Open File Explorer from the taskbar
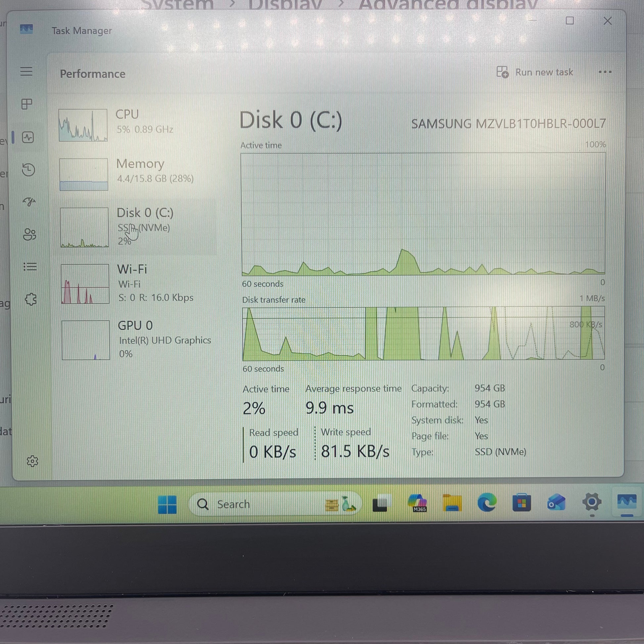This screenshot has height=644, width=644. pyautogui.click(x=452, y=503)
